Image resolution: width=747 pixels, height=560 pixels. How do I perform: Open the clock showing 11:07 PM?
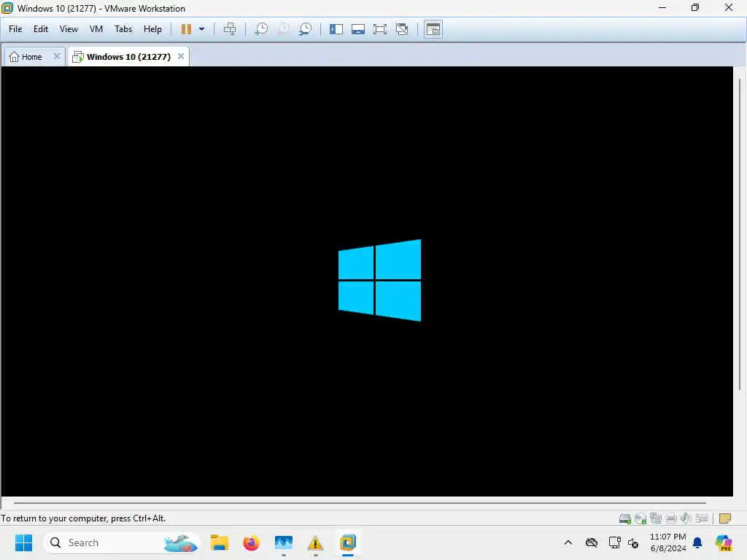(x=668, y=542)
